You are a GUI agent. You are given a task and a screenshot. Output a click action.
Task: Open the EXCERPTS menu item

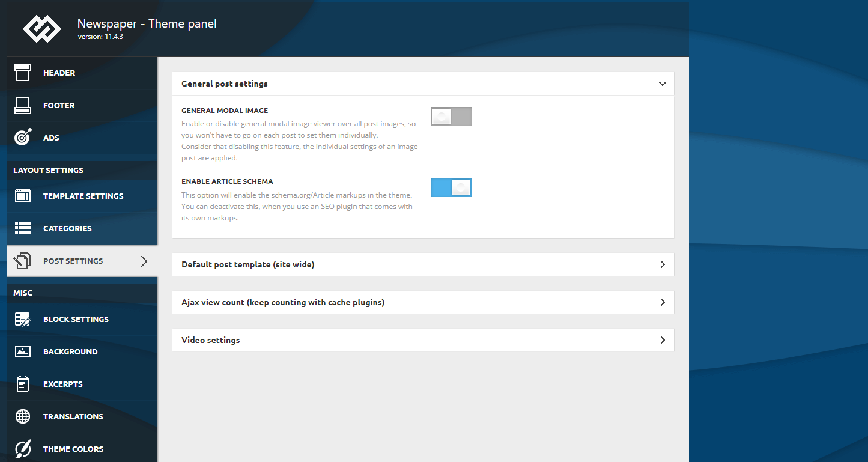[x=82, y=384]
